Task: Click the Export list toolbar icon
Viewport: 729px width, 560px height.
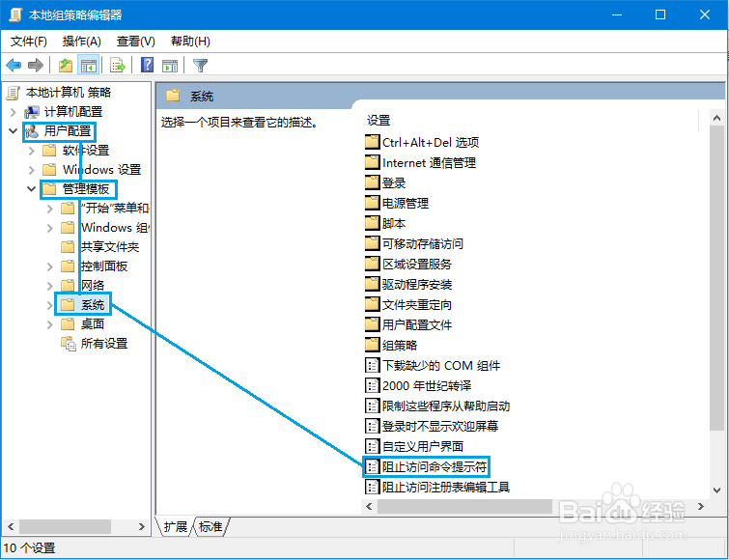Action: tap(118, 65)
